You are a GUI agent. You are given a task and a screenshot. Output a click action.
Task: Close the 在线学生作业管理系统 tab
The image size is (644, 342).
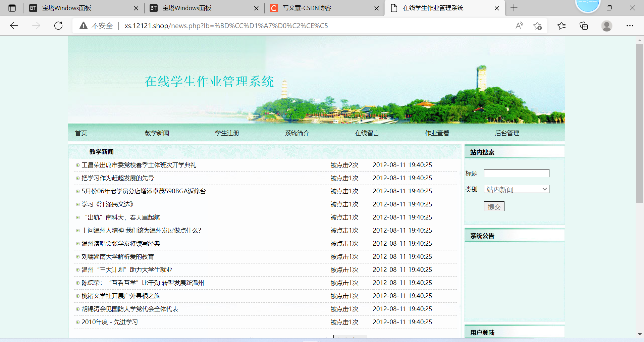coord(497,8)
